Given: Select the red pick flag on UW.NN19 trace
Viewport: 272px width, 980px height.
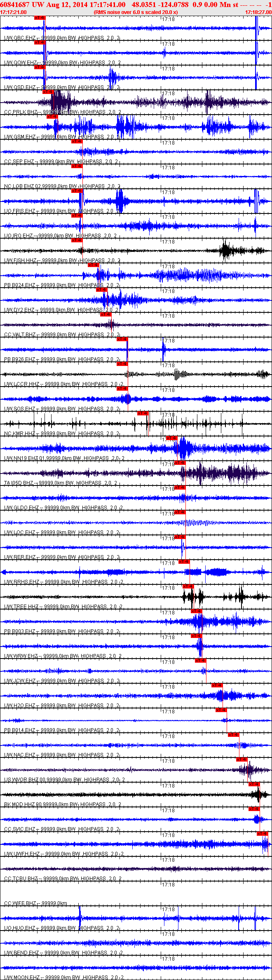Looking at the screenshot, I should tap(172, 438).
